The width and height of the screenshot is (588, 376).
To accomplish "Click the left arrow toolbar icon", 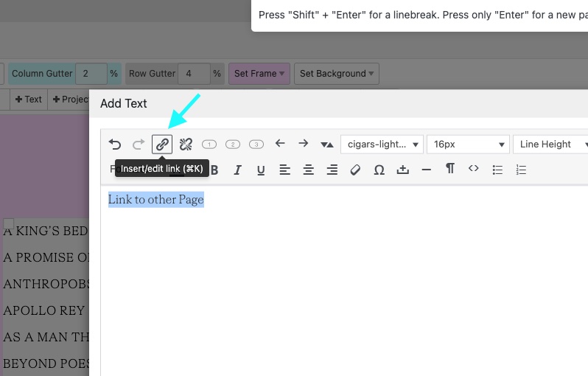I will tap(280, 143).
